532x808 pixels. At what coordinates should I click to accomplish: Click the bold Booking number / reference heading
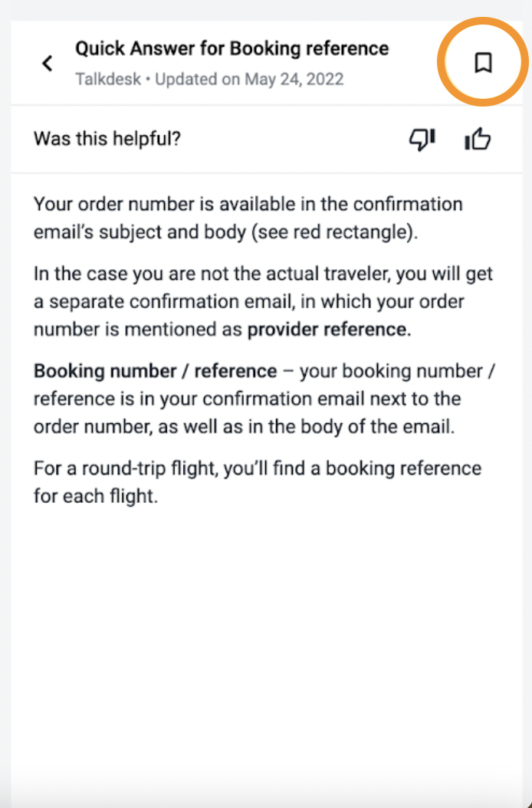pos(155,371)
